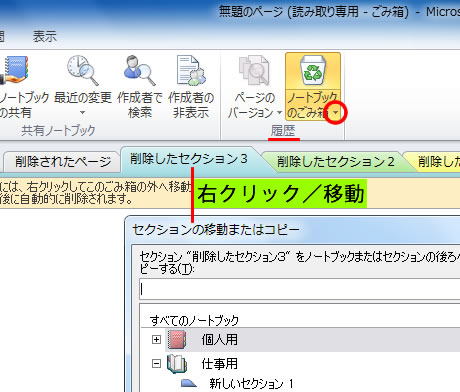Image resolution: width=460 pixels, height=392 pixels.
Task: Toggle Hide Authors (作成者の非表示) icon
Action: pyautogui.click(x=191, y=70)
